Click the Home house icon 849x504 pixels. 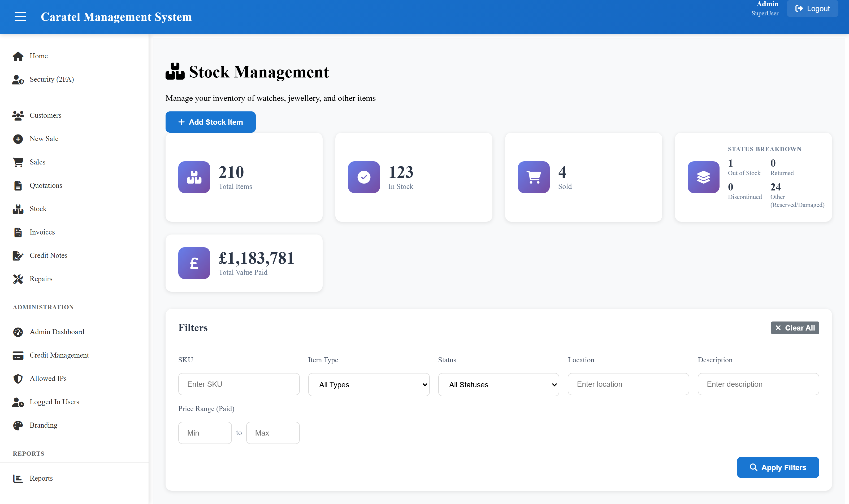click(18, 56)
